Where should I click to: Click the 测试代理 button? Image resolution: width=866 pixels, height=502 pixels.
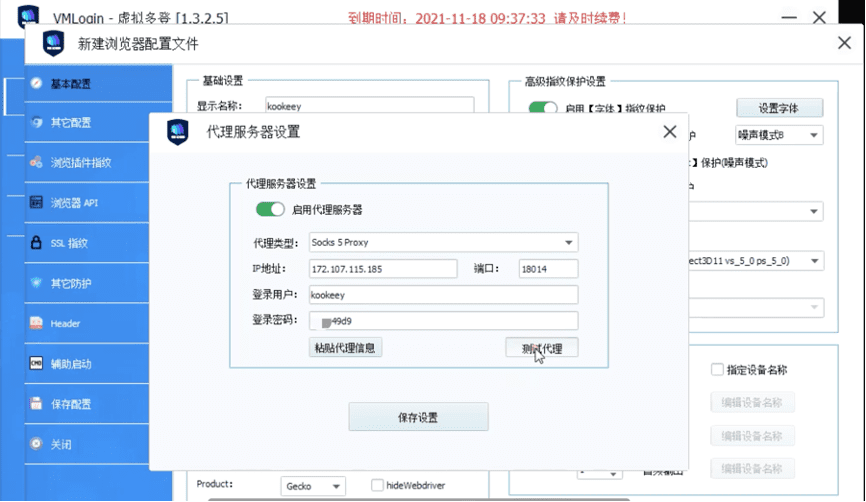click(542, 348)
